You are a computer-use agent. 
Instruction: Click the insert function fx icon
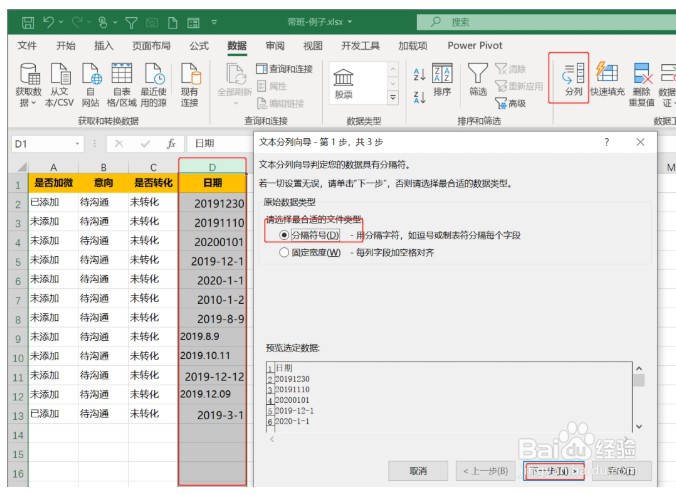tap(171, 144)
